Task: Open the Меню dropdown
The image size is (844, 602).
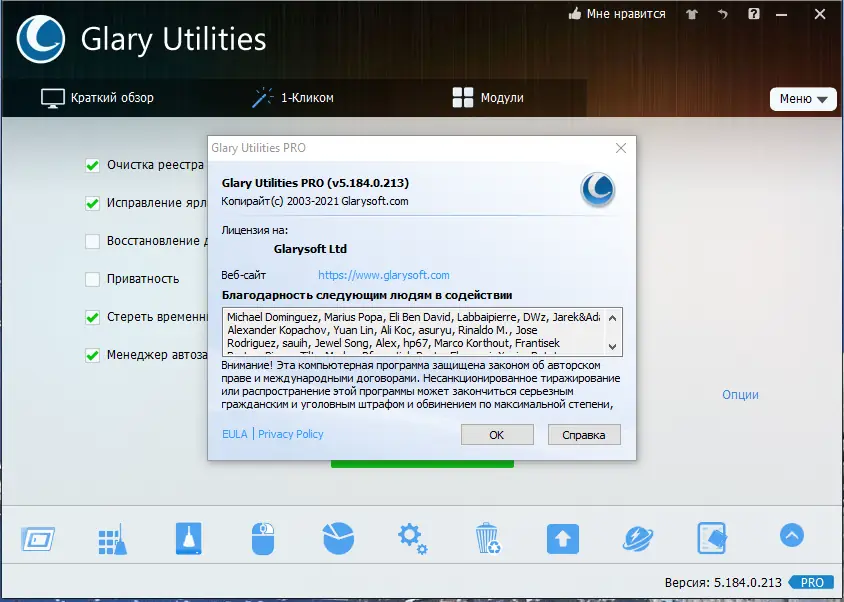Action: point(803,99)
